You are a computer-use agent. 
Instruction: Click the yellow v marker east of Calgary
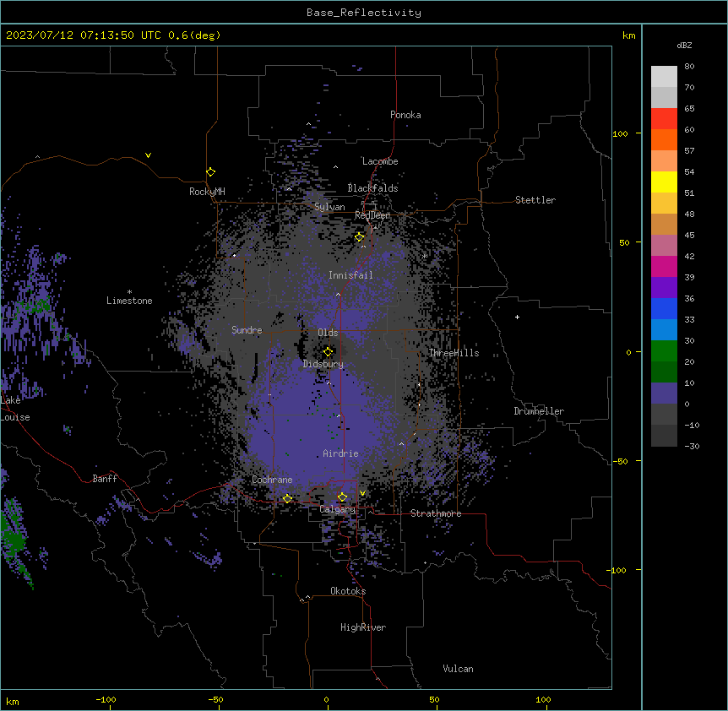coord(362,493)
